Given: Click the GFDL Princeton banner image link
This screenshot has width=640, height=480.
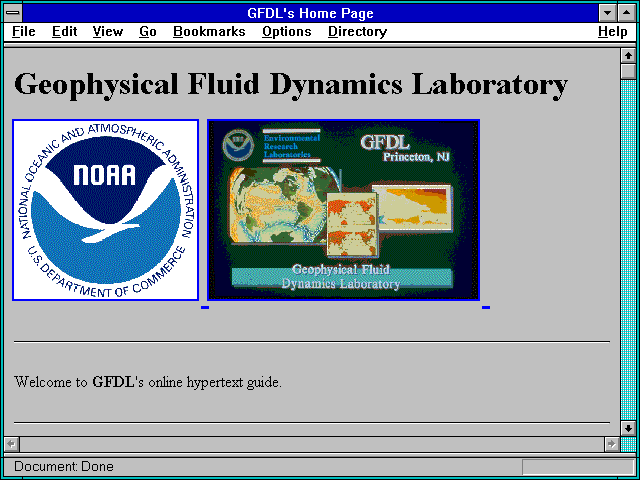Looking at the screenshot, I should click(x=343, y=210).
